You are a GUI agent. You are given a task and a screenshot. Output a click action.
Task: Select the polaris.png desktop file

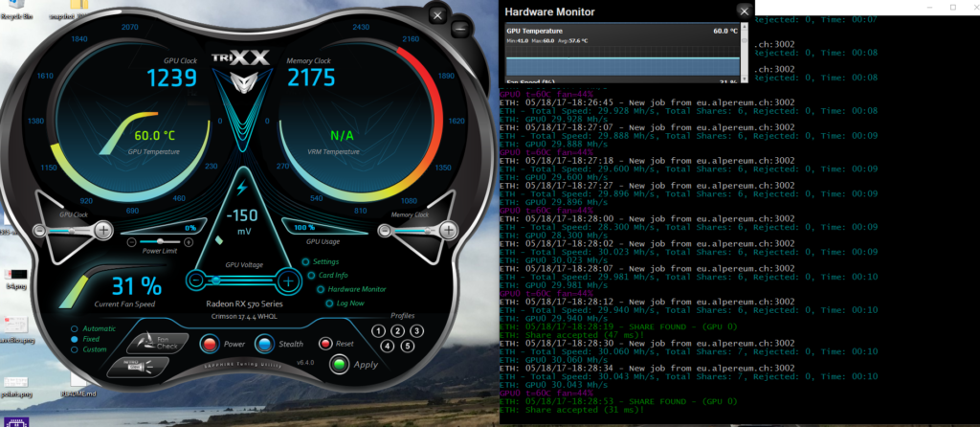pos(15,387)
